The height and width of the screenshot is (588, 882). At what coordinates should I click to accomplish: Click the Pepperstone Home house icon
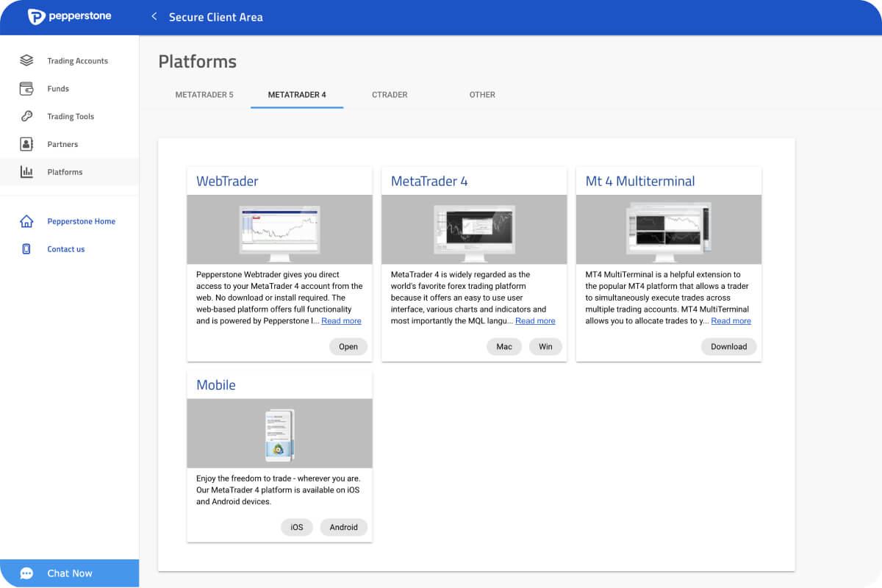tap(26, 221)
